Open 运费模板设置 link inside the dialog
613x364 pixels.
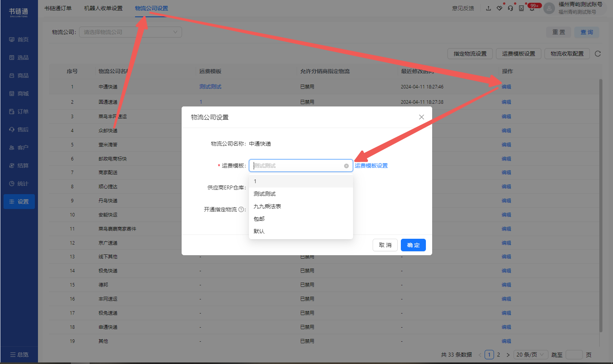tap(371, 166)
